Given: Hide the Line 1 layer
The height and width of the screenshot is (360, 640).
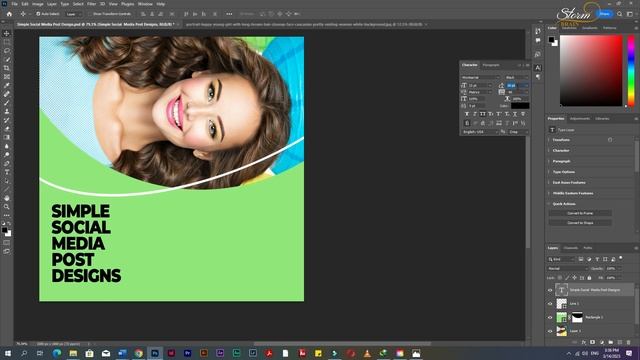Looking at the screenshot, I should (x=550, y=304).
